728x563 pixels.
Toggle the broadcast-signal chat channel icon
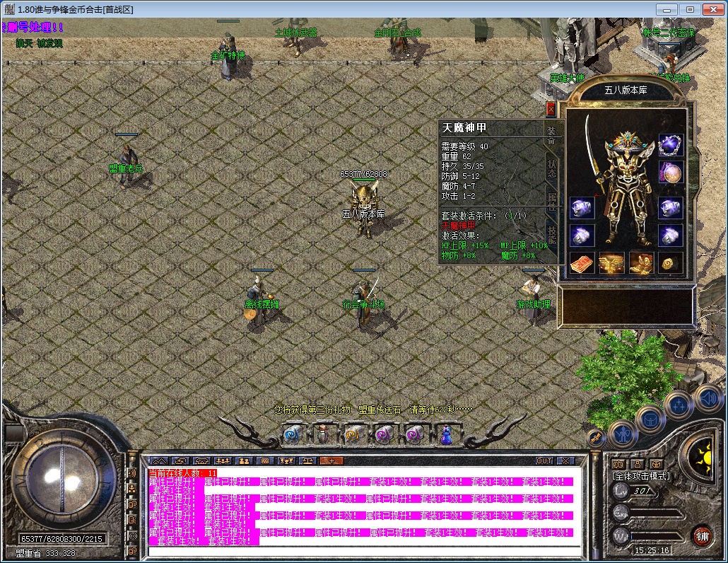[132, 535]
